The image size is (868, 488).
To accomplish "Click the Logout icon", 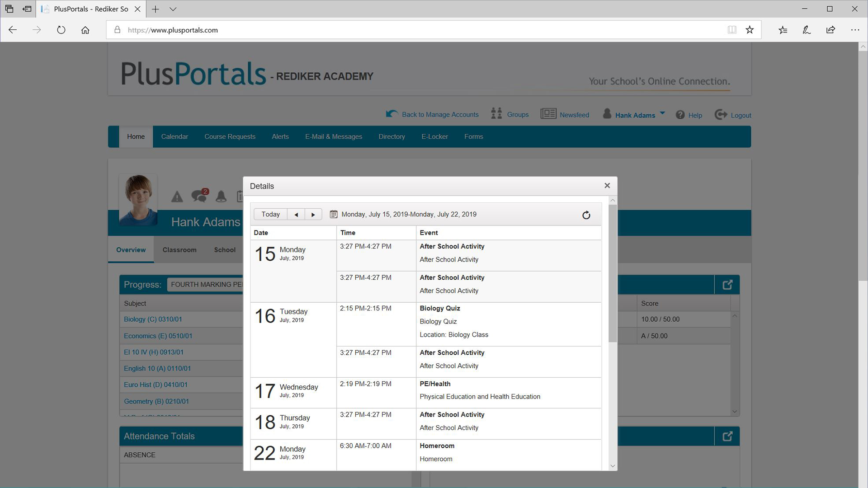I will click(x=721, y=115).
